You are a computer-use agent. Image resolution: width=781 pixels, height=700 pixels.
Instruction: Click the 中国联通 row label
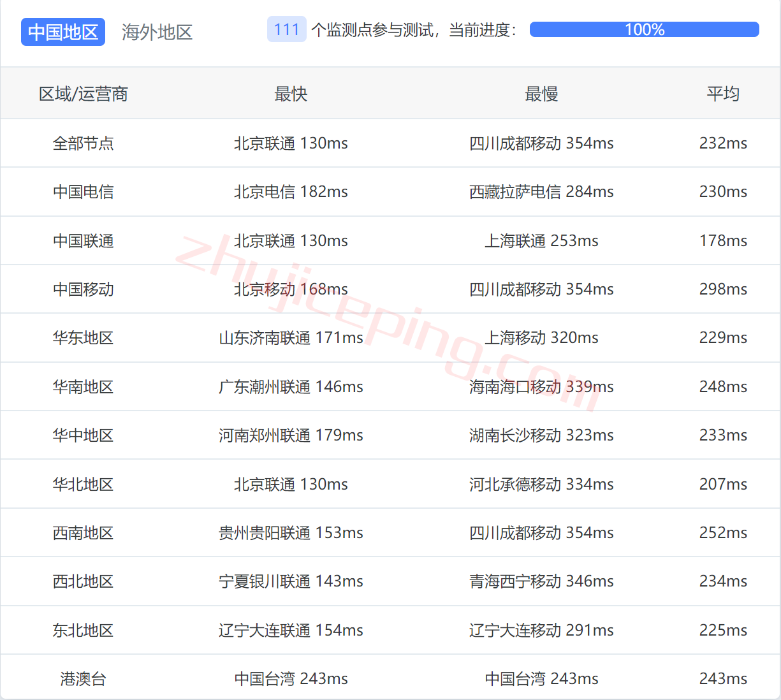[84, 241]
